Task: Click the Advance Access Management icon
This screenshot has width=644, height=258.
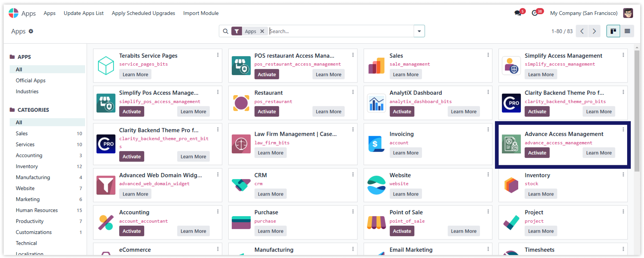Action: point(511,144)
